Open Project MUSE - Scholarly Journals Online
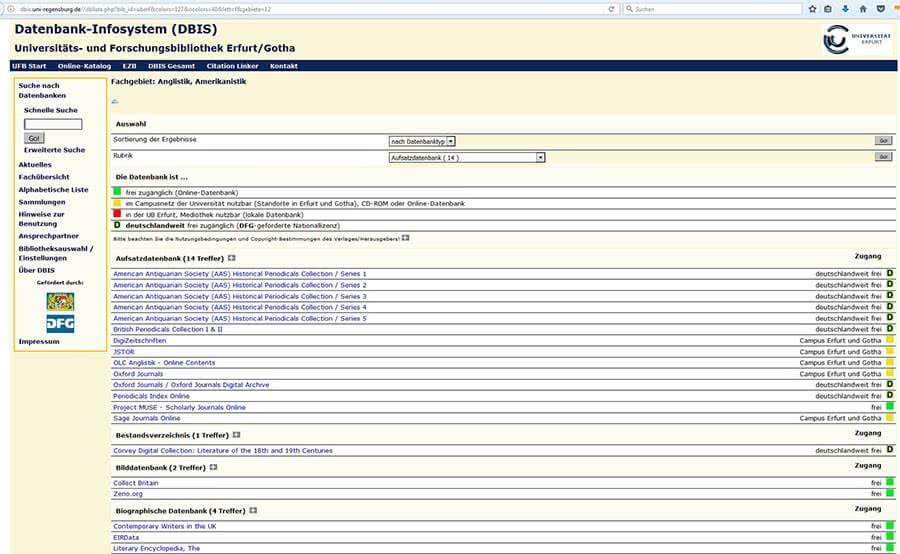 pos(179,407)
